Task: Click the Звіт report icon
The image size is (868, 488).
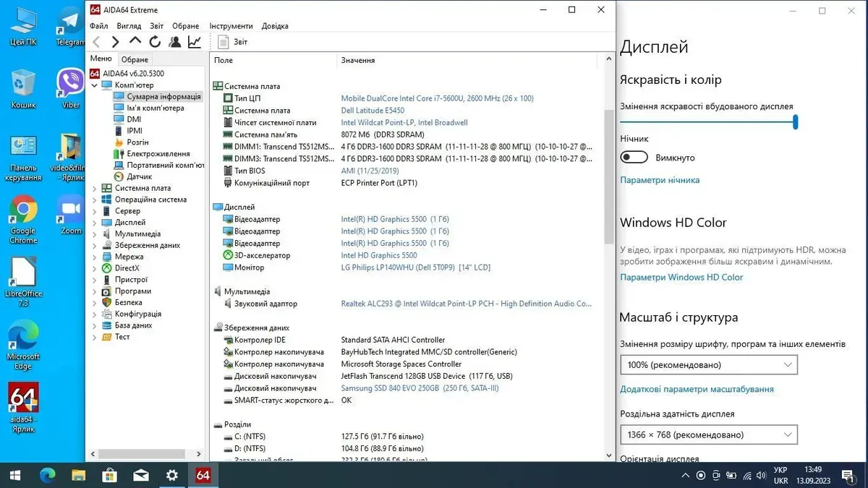Action: coord(224,42)
